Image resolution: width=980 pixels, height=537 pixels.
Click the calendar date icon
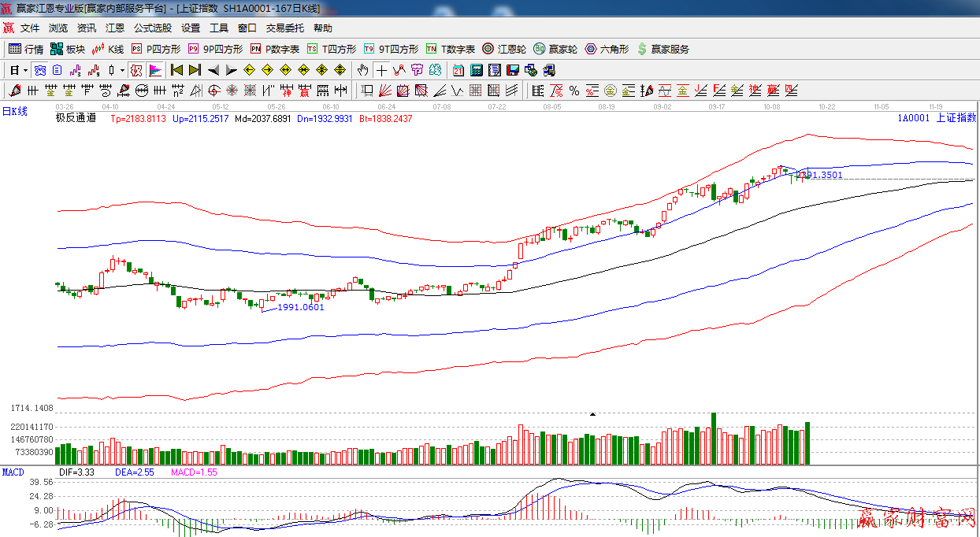point(458,70)
